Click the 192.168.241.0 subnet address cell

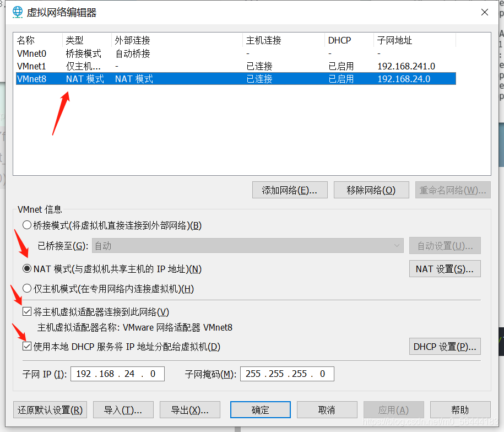pyautogui.click(x=407, y=66)
